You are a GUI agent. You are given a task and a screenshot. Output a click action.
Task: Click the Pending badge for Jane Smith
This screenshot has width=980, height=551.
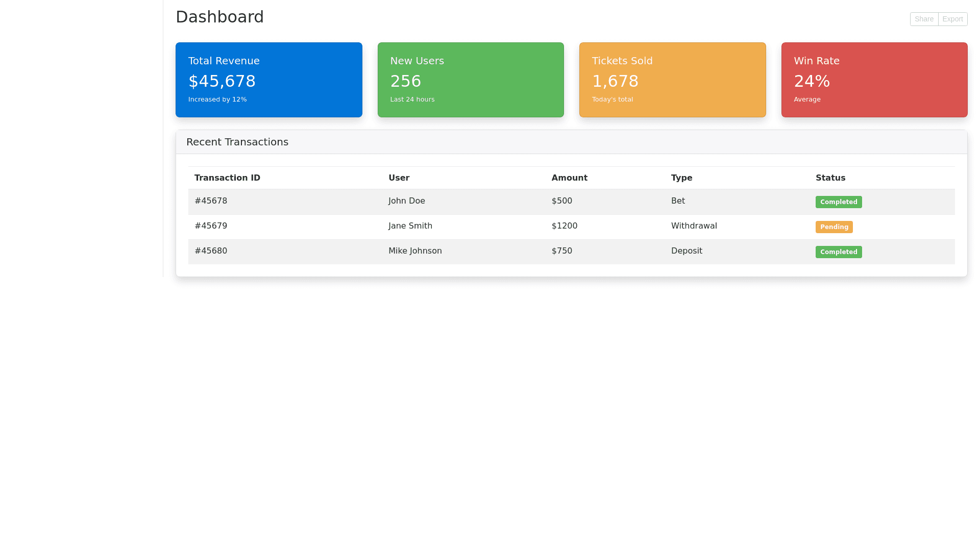point(834,227)
